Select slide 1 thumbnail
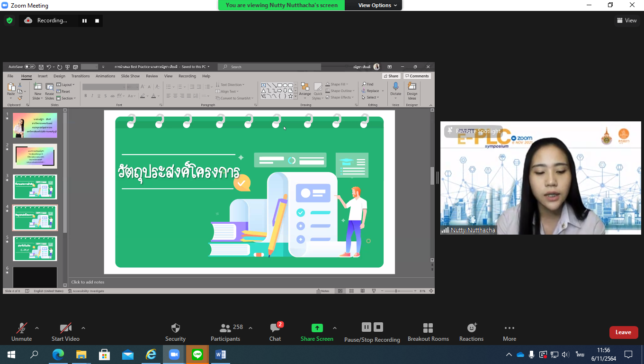644x364 pixels. click(x=35, y=125)
